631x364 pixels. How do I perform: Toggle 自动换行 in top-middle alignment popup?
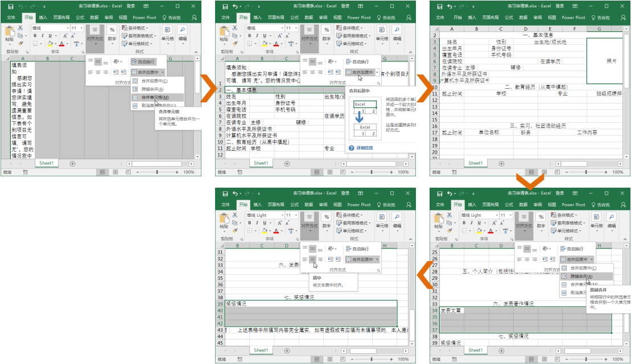point(357,61)
